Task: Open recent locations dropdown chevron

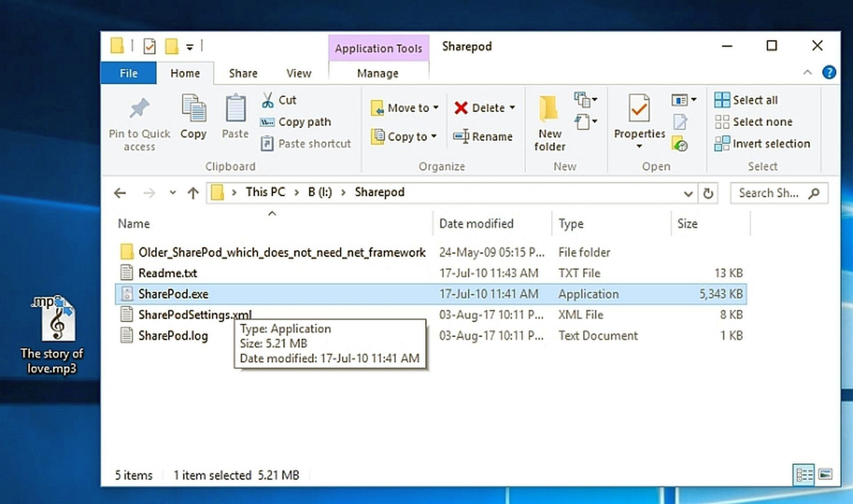Action: point(173,193)
